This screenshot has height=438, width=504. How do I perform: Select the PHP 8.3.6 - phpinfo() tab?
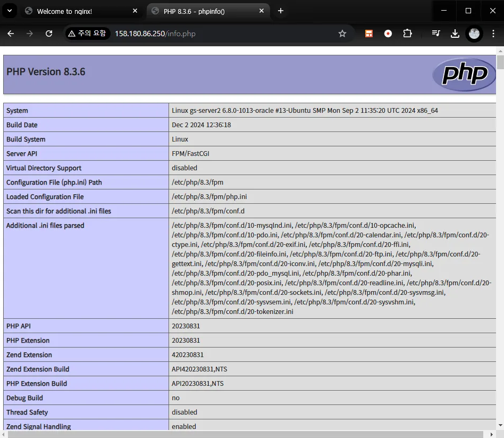click(208, 11)
